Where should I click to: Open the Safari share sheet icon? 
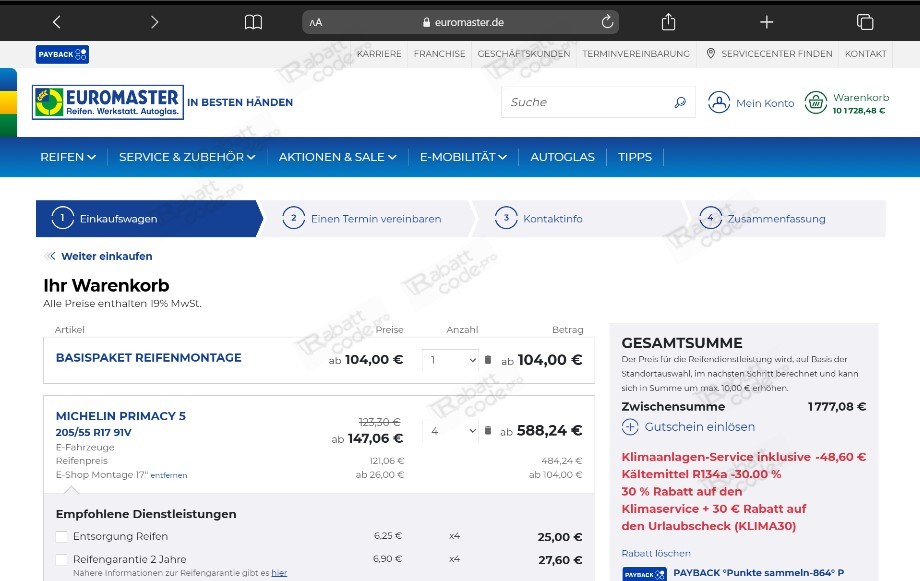[x=668, y=22]
